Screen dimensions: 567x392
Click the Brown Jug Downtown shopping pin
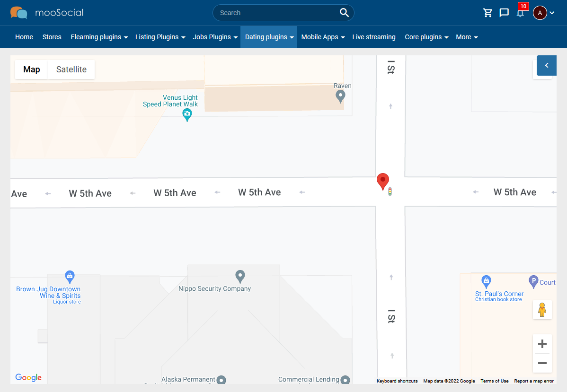click(70, 277)
